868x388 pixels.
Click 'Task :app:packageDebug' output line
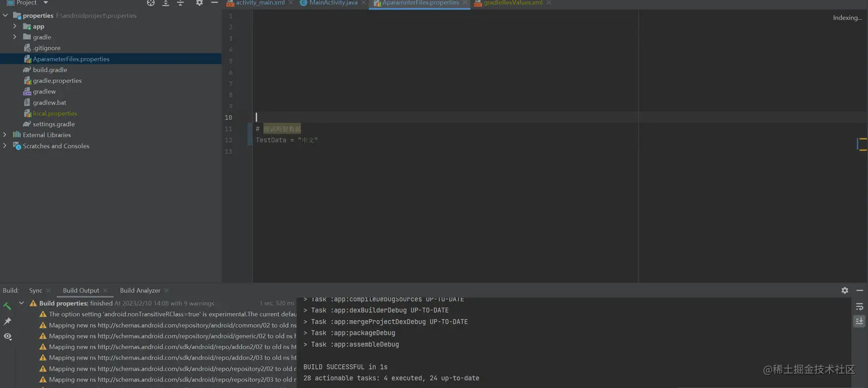pos(349,333)
